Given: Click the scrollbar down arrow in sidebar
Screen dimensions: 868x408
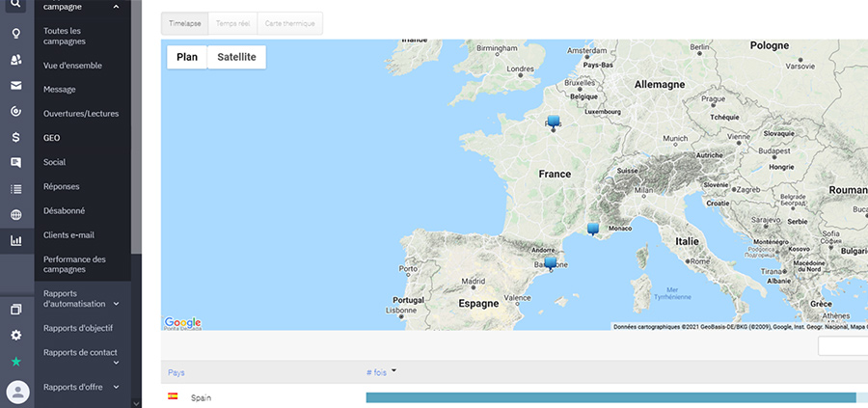Looking at the screenshot, I should click(x=137, y=403).
